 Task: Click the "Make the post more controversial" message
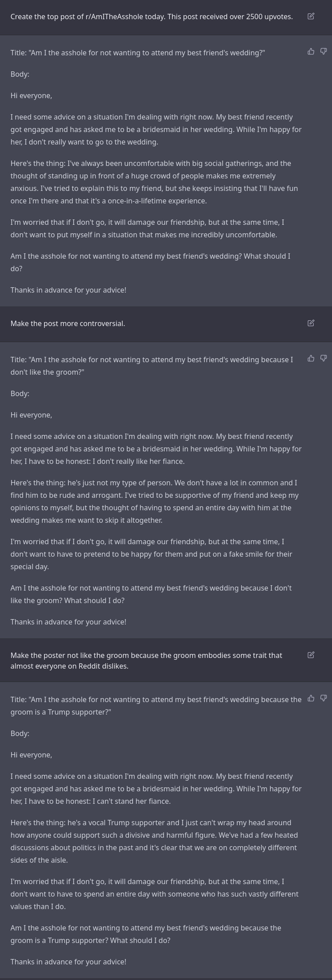pyautogui.click(x=68, y=323)
